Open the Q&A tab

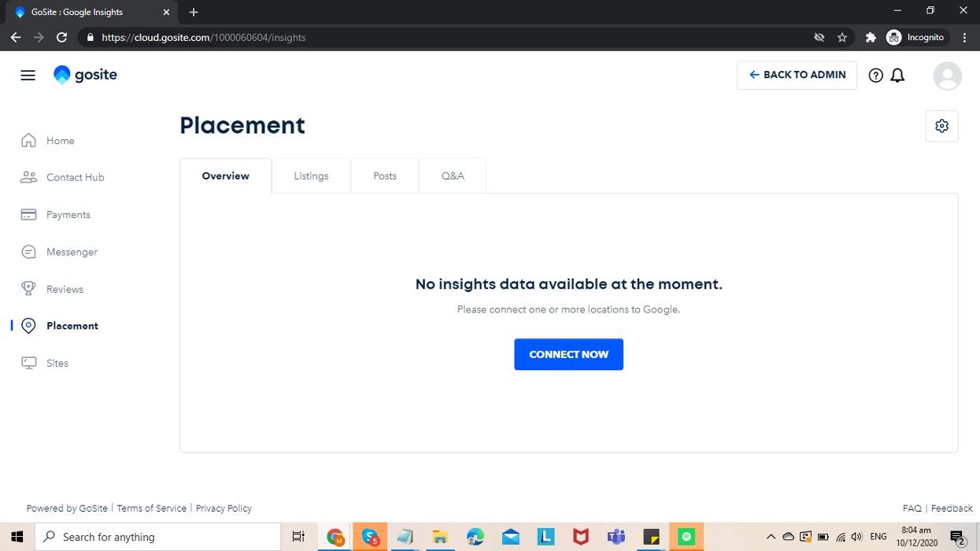453,176
